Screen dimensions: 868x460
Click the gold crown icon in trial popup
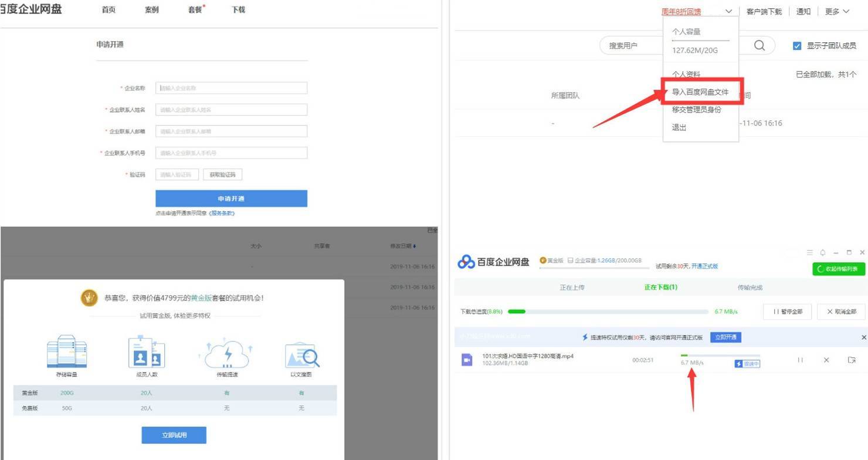pyautogui.click(x=89, y=297)
